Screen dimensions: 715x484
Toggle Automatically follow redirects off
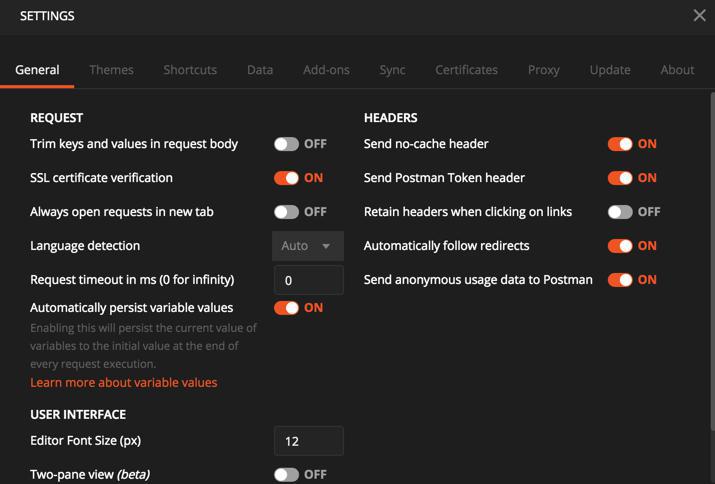pyautogui.click(x=620, y=246)
